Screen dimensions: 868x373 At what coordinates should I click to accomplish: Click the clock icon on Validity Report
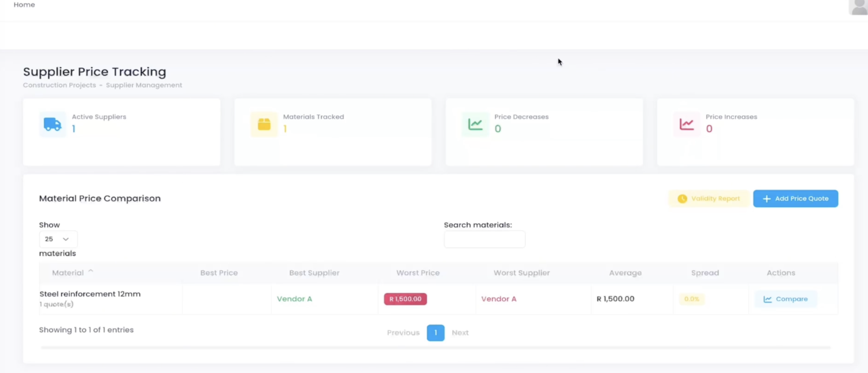click(x=682, y=199)
